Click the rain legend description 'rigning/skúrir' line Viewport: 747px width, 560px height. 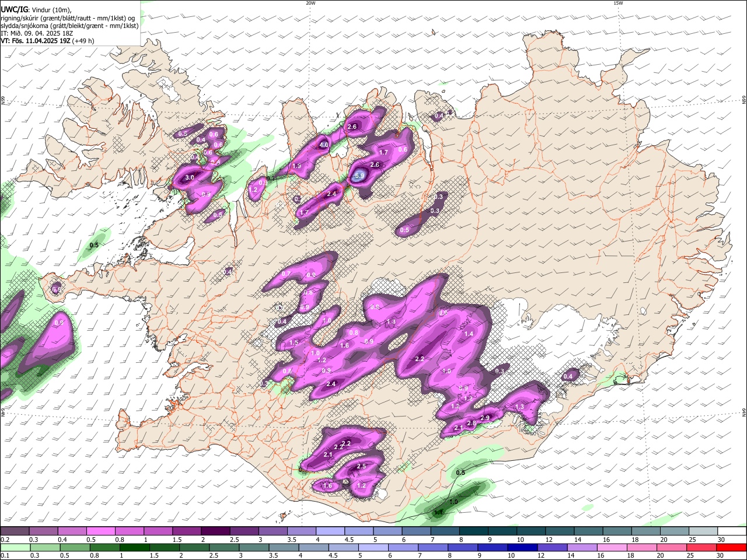(68, 18)
